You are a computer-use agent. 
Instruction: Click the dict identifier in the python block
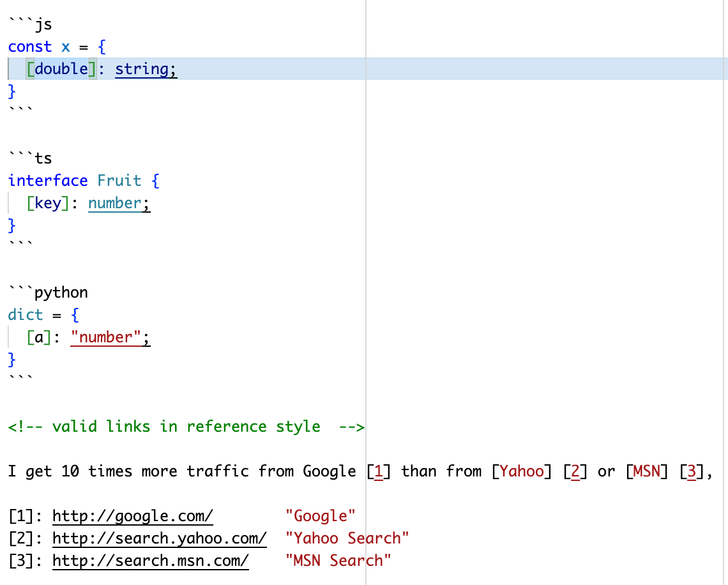(26, 314)
